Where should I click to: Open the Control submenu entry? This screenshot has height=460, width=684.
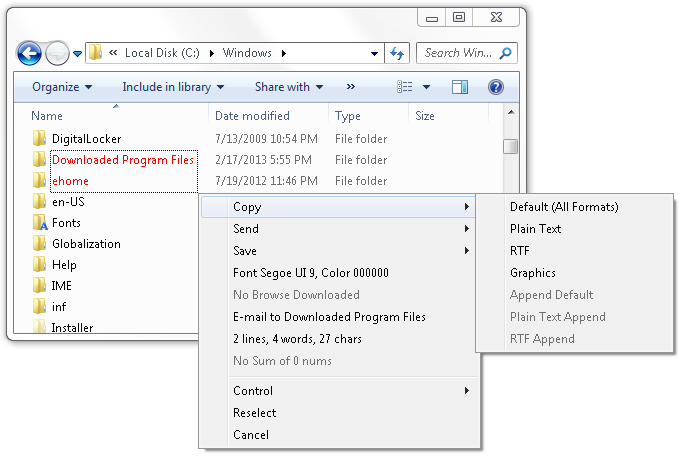338,391
